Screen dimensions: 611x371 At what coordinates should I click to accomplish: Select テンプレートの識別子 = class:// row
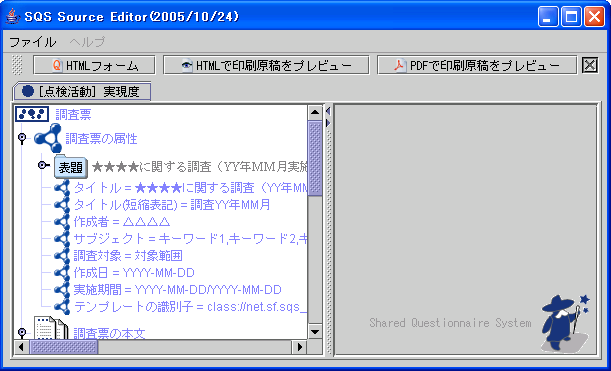coord(190,307)
